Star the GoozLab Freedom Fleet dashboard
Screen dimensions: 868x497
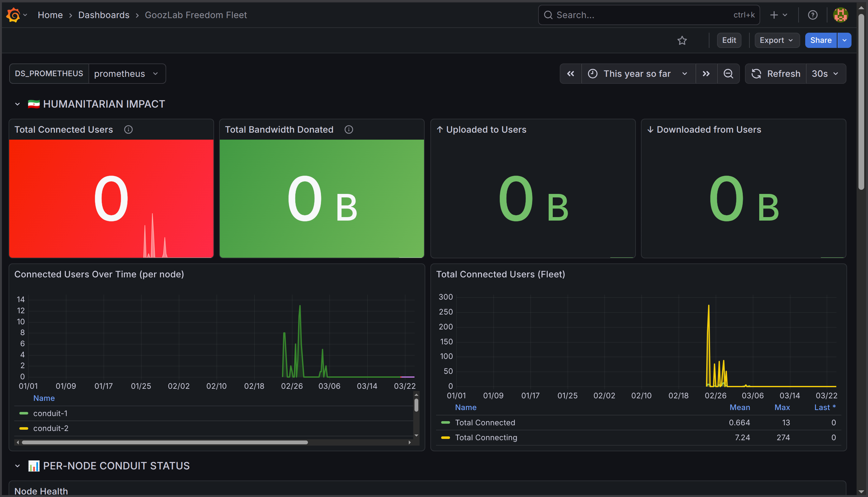(682, 40)
